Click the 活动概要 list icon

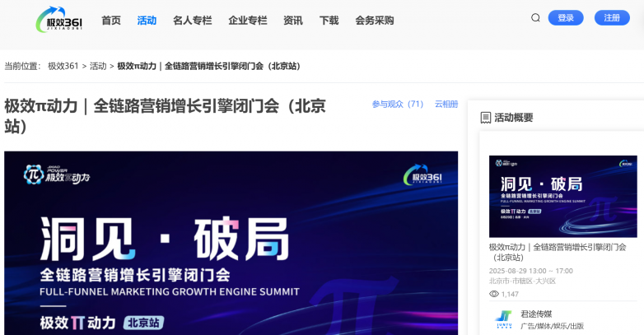click(485, 118)
